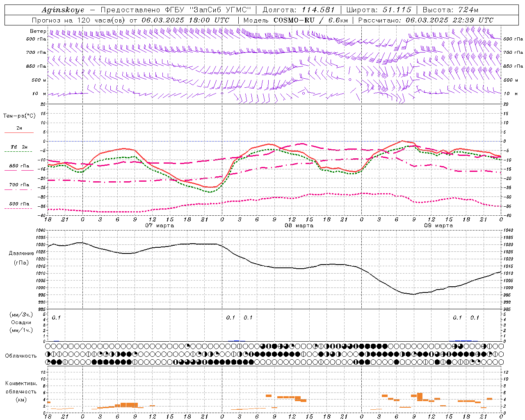Click the forecast start time 06.03.2025 18:00 UTC
The width and height of the screenshot is (525, 420).
(185, 20)
